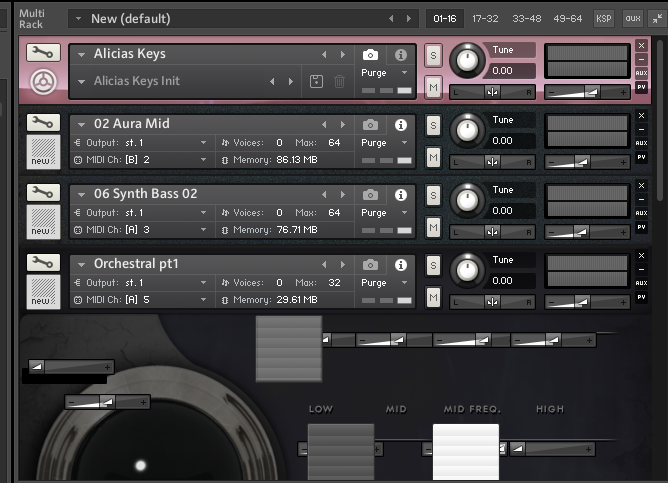Screen dimensions: 668x483
Task: Mute the 06 Synth Bass 02 instrument
Action: coord(433,227)
